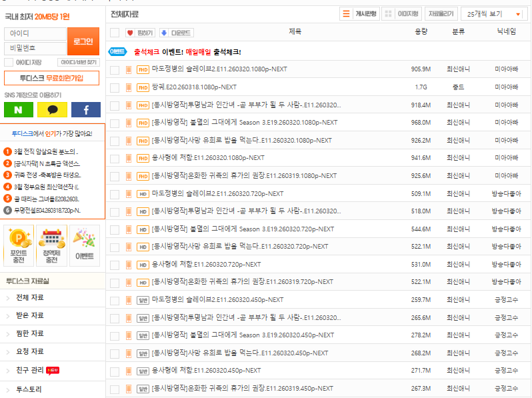Check the 용사형에 처함 1080p row checkbox

115,159
